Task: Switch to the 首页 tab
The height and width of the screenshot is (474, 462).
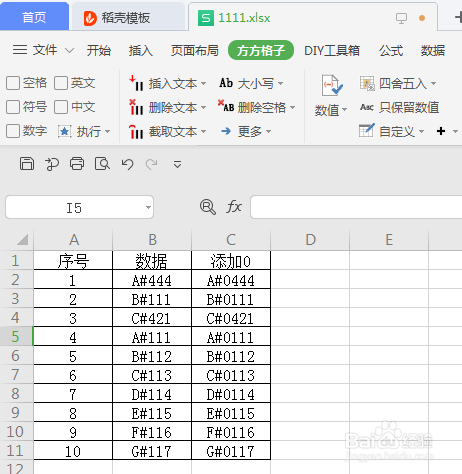Action: (34, 17)
